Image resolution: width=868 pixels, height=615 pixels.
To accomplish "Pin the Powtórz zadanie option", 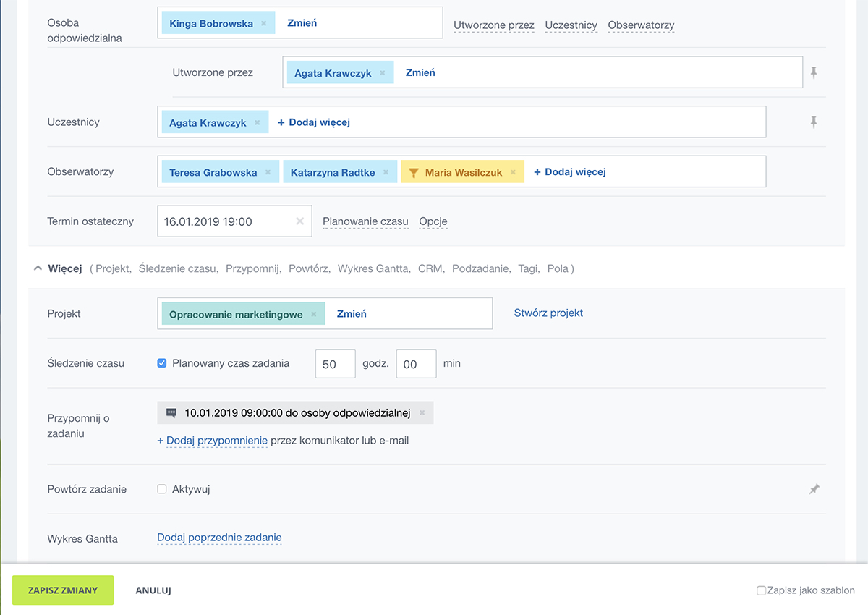I will (x=814, y=489).
